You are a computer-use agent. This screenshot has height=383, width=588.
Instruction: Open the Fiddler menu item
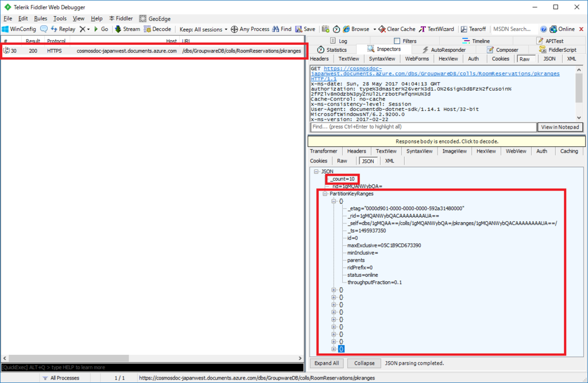pyautogui.click(x=121, y=18)
